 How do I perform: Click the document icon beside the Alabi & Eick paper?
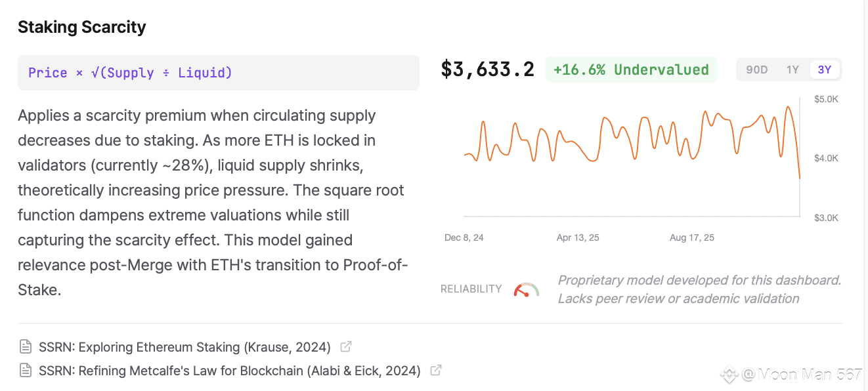point(26,371)
